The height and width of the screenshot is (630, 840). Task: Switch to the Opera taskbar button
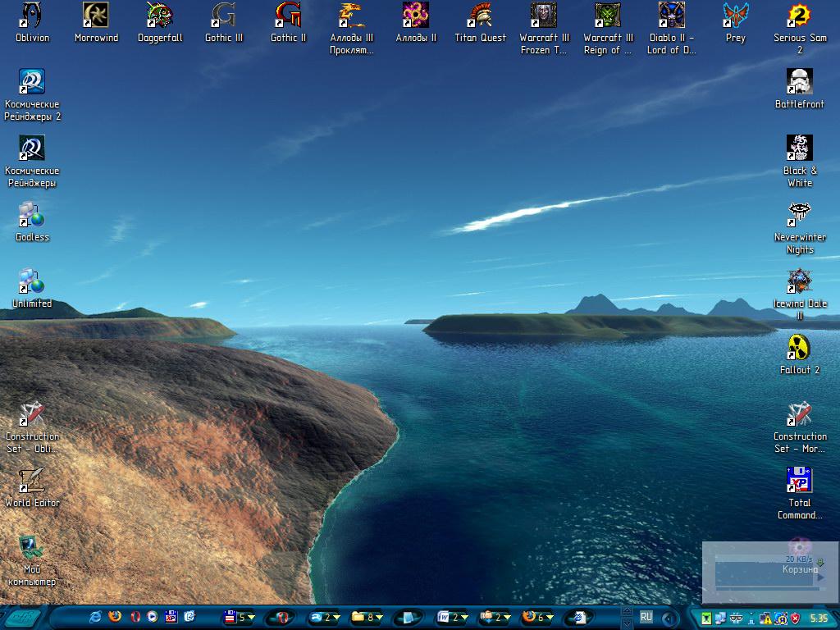tap(282, 617)
